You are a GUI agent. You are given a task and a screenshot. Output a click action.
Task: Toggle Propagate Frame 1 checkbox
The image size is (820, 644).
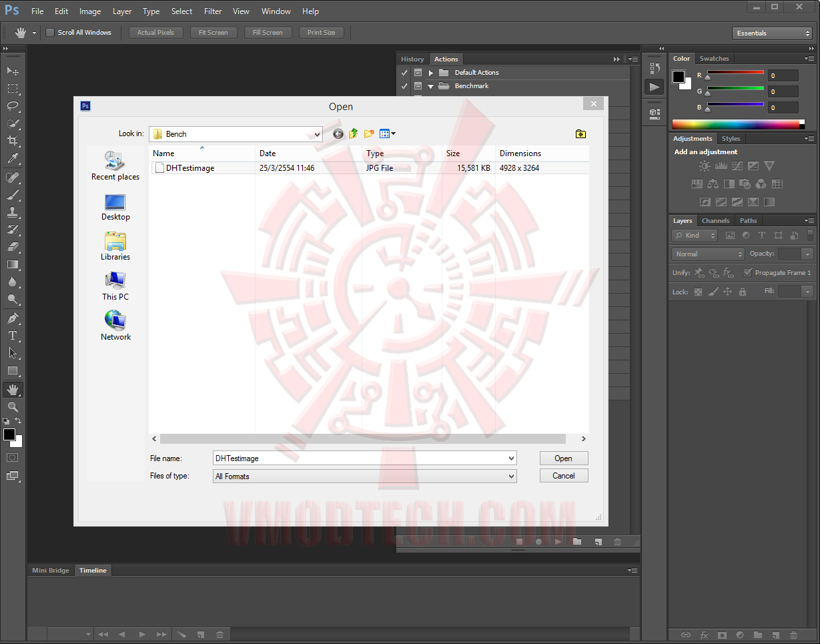click(x=747, y=272)
